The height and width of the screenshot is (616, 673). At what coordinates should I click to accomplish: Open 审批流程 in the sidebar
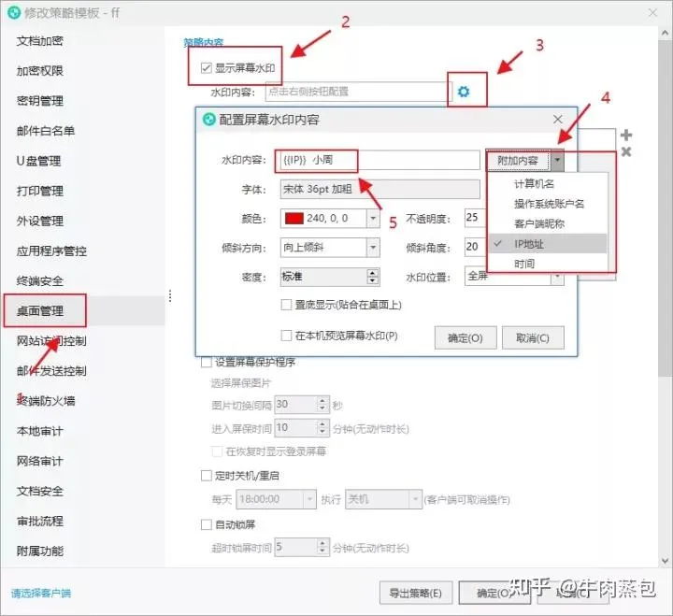(40, 522)
